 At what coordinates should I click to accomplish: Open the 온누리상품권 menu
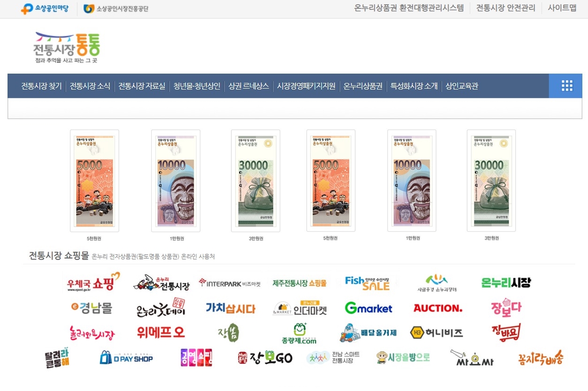pyautogui.click(x=363, y=86)
